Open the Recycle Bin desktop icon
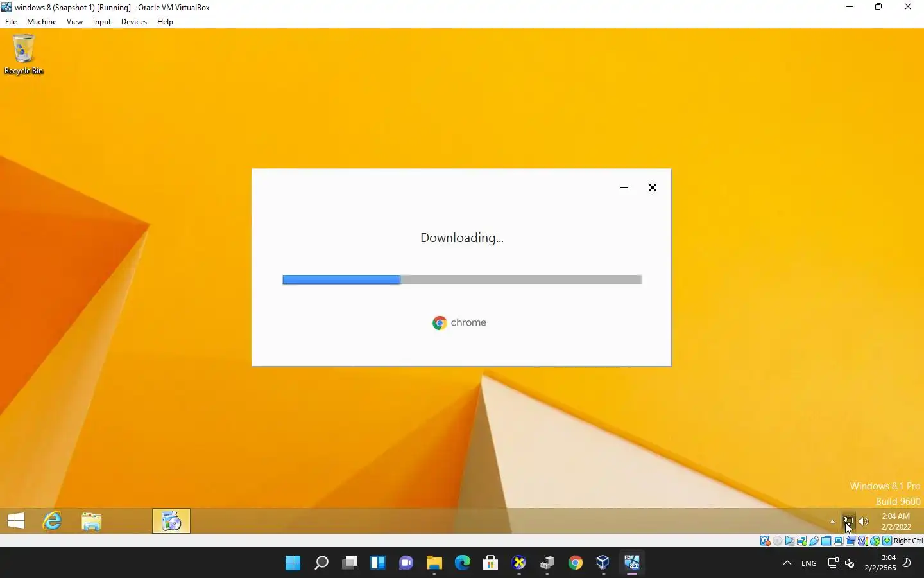 click(24, 55)
